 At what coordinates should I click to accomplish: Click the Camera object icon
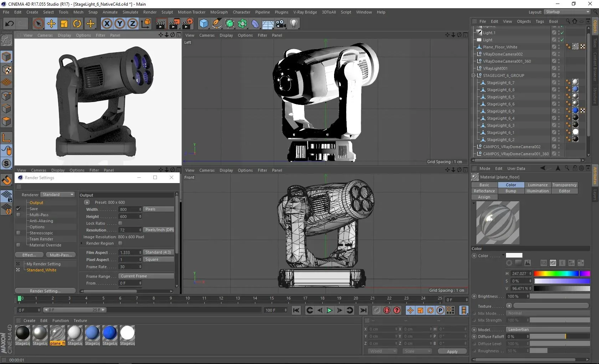[x=281, y=24]
